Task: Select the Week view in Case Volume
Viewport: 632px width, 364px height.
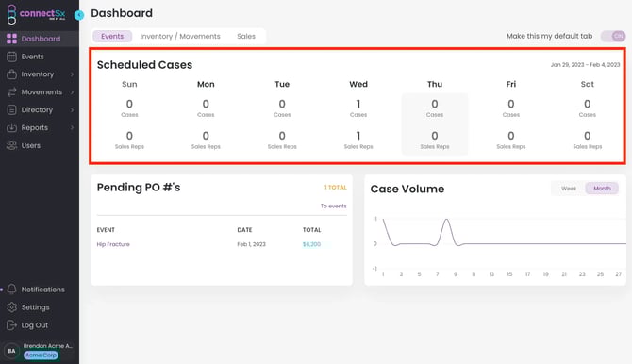Action: tap(568, 189)
